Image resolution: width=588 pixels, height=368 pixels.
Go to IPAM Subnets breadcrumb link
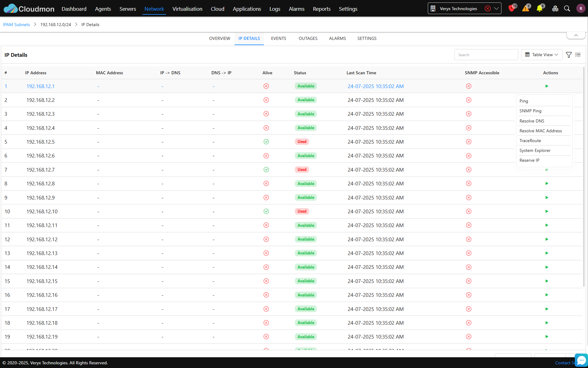tap(16, 25)
